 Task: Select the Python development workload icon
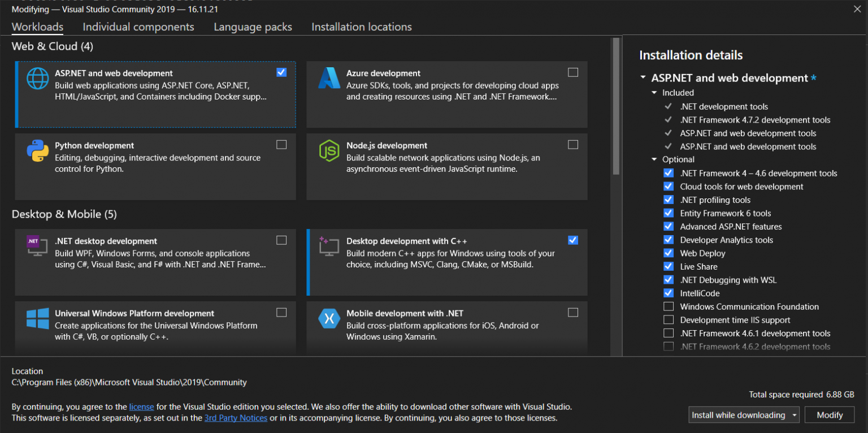(x=37, y=151)
